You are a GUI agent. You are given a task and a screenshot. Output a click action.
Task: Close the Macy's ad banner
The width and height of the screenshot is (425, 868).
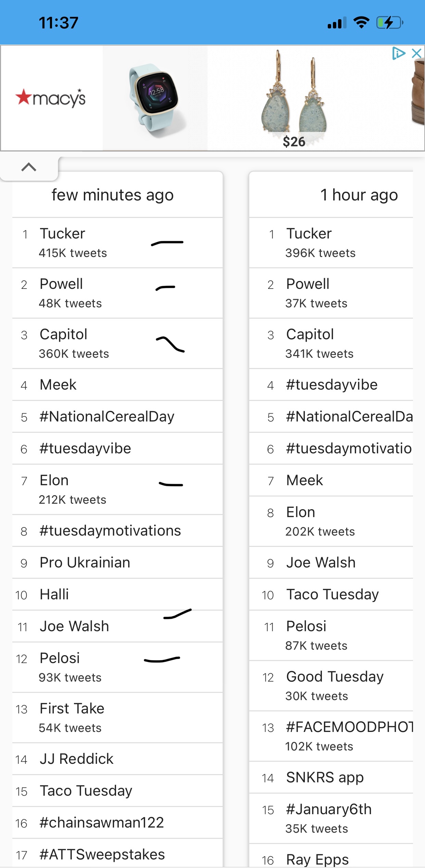point(416,53)
